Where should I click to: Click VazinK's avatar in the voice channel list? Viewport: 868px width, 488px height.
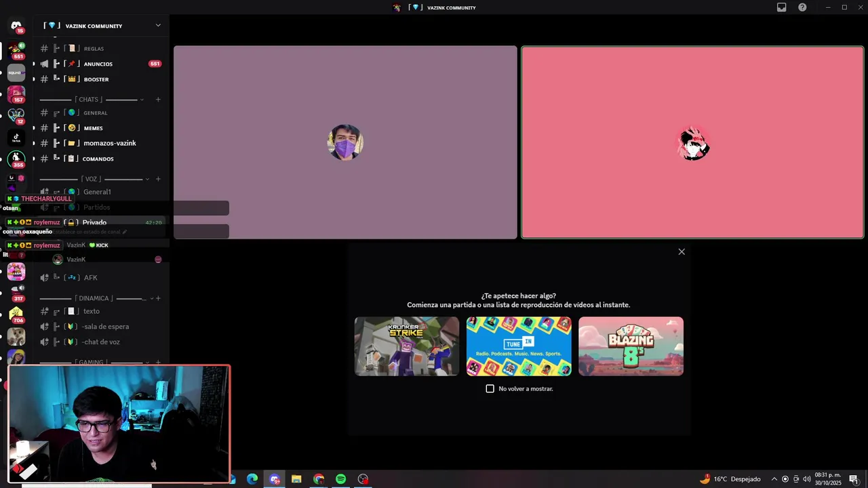click(x=58, y=260)
